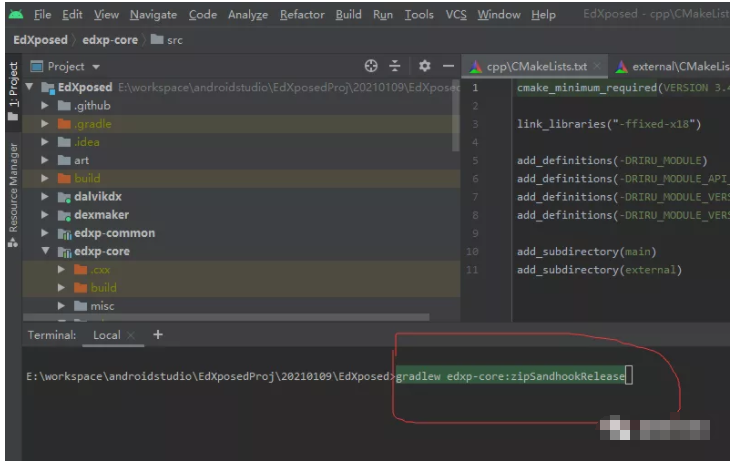
Task: Click the .gradle folder icon
Action: (64, 124)
